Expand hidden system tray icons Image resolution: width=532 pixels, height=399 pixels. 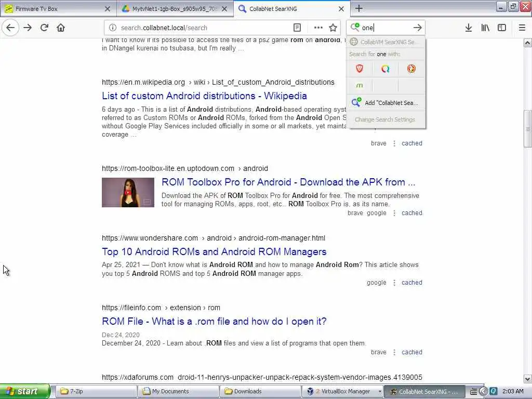click(483, 392)
